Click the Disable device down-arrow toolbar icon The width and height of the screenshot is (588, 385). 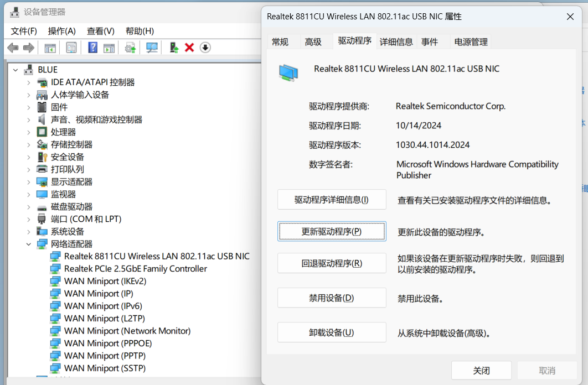[x=205, y=48]
